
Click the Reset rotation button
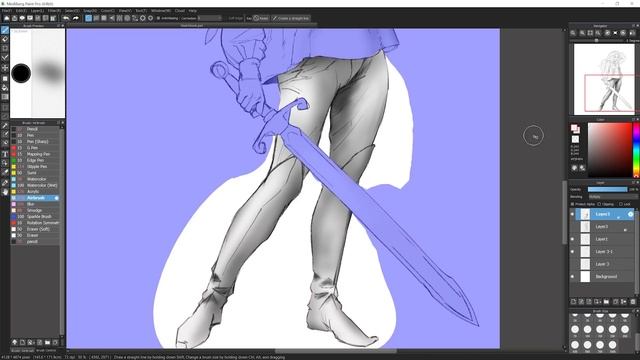[x=261, y=18]
